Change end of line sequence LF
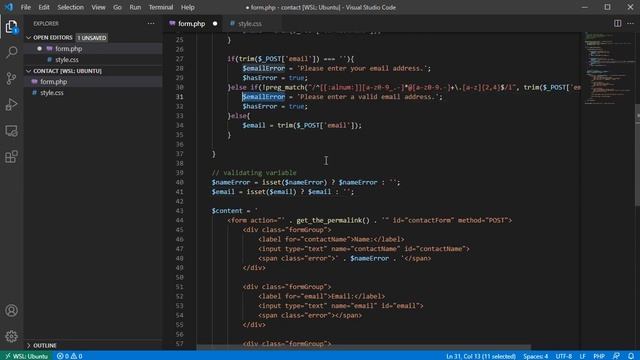The image size is (640, 360). pyautogui.click(x=582, y=356)
